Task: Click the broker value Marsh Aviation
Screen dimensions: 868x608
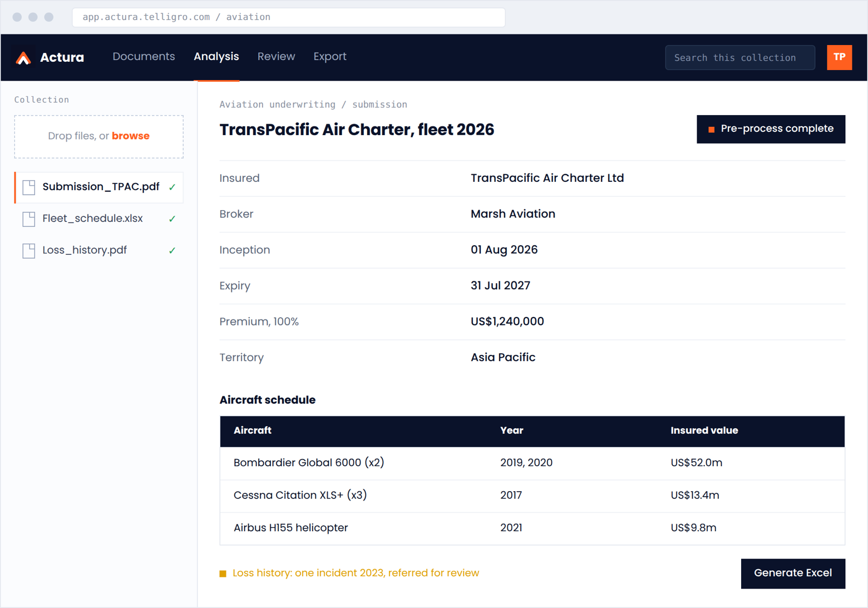Action: coord(513,214)
